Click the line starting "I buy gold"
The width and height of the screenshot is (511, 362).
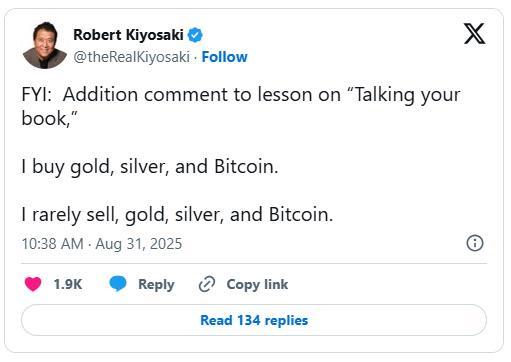(150, 166)
